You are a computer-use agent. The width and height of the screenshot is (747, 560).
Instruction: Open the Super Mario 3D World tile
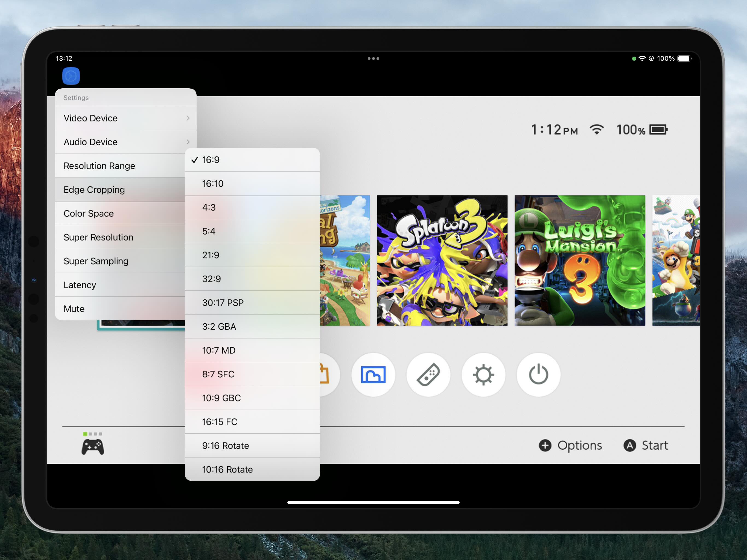[x=676, y=260]
